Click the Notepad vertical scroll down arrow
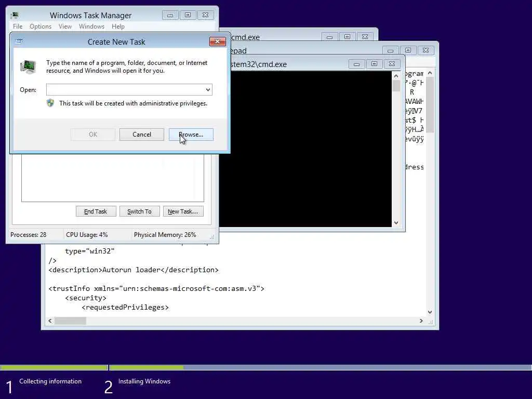The width and height of the screenshot is (532, 399). (430, 312)
